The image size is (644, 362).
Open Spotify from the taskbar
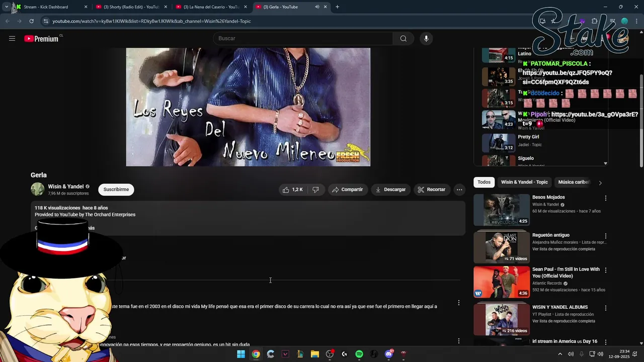pos(359,354)
